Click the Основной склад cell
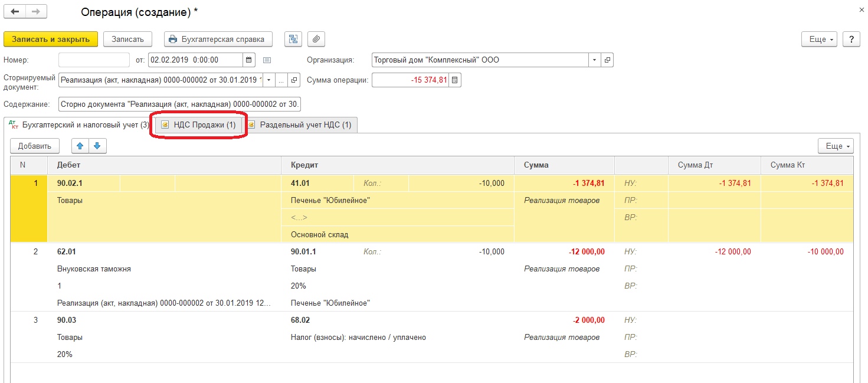Image resolution: width=868 pixels, height=383 pixels. 320,235
